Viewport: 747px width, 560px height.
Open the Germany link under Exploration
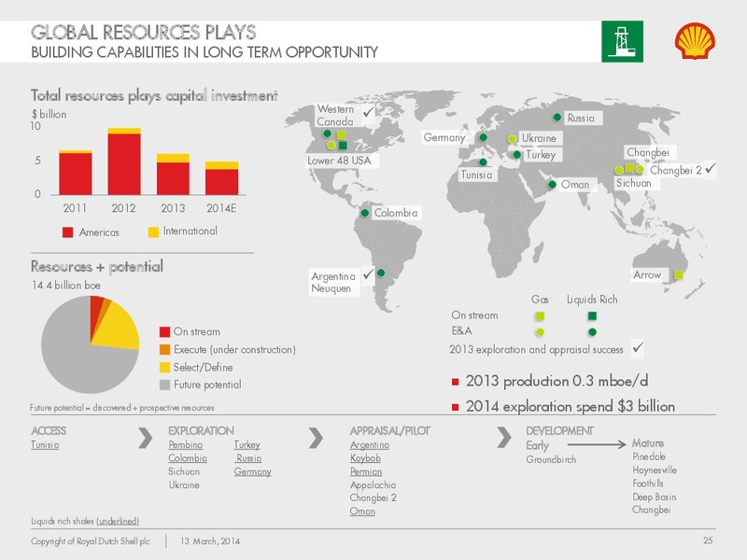coord(252,471)
